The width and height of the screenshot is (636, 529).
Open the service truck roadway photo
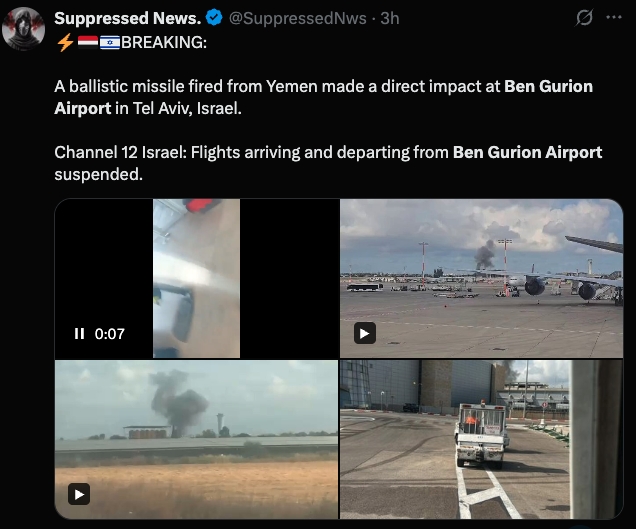tap(481, 439)
